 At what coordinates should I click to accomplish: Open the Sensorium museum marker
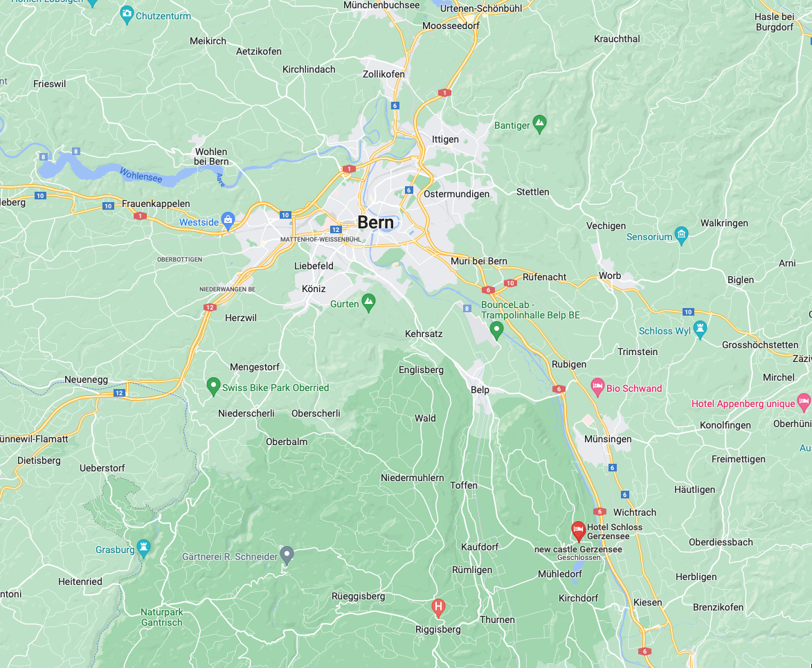point(681,235)
